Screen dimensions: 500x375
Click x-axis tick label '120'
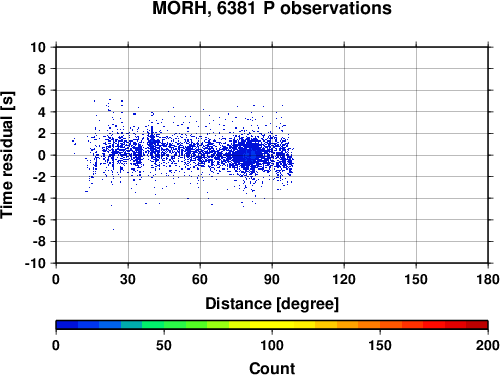coord(344,279)
